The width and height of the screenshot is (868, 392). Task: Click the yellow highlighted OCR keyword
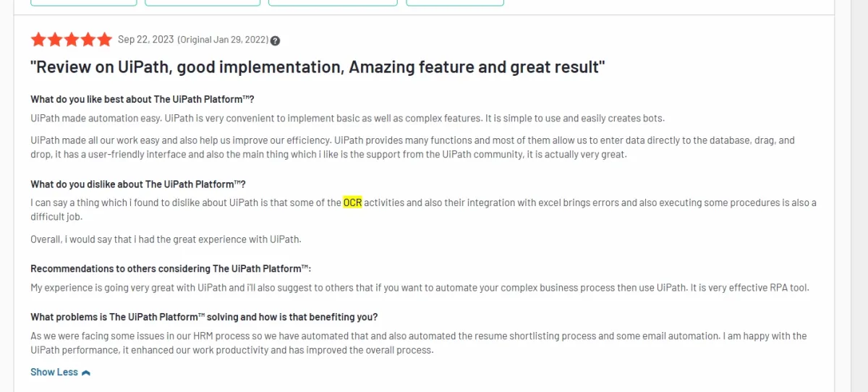tap(352, 203)
